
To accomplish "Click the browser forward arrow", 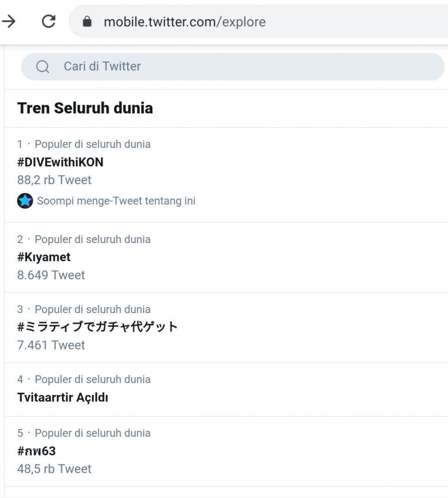I will click(x=9, y=21).
